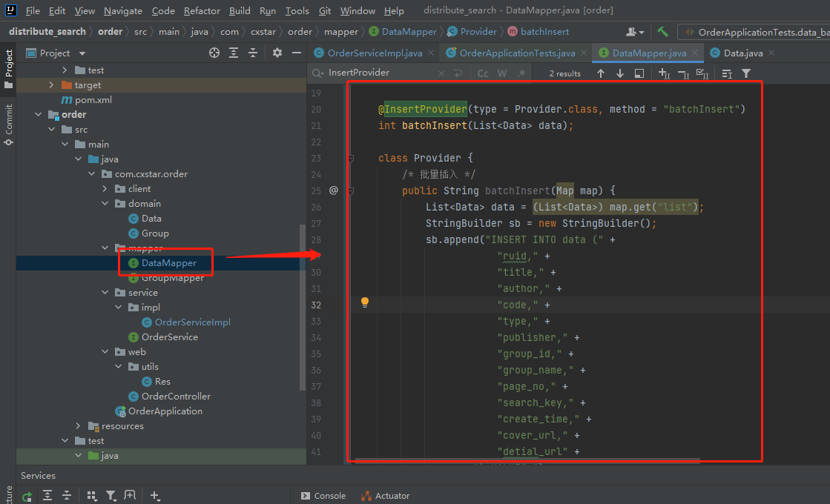Click the build hammer icon
The image size is (830, 504).
coord(662,32)
